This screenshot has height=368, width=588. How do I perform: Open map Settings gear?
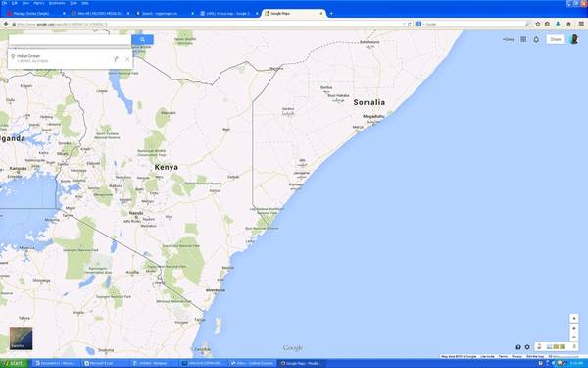coord(527,347)
